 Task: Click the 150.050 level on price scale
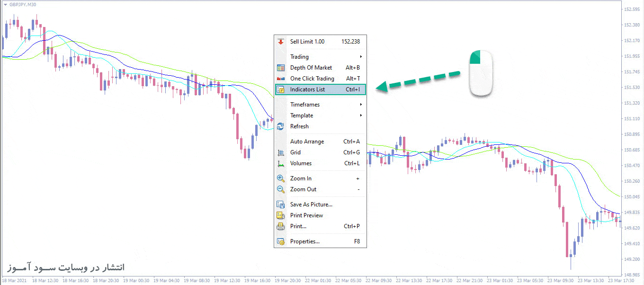(632, 197)
